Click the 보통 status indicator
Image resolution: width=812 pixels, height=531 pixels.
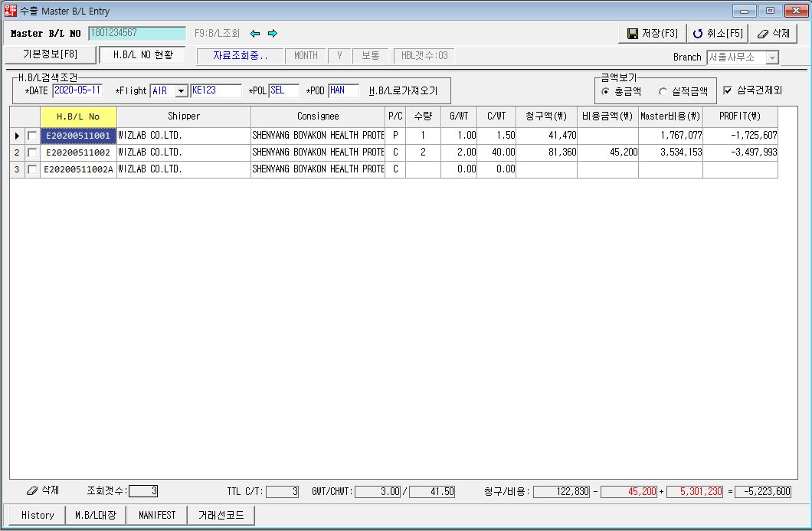tap(370, 56)
